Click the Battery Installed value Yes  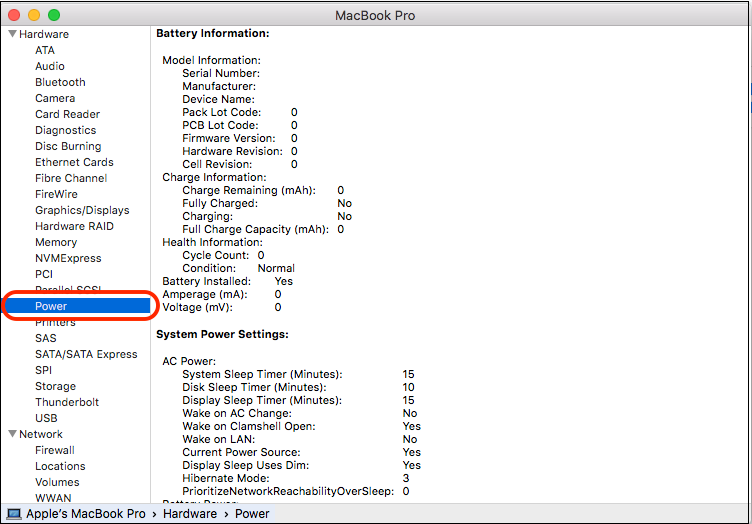pyautogui.click(x=283, y=281)
